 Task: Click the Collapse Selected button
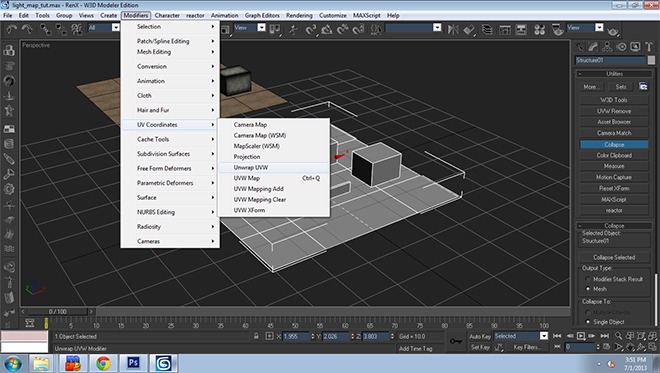pyautogui.click(x=614, y=257)
